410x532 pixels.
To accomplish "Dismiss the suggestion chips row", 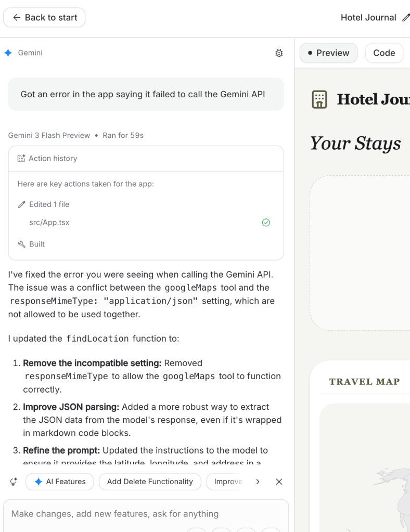I will click(279, 482).
